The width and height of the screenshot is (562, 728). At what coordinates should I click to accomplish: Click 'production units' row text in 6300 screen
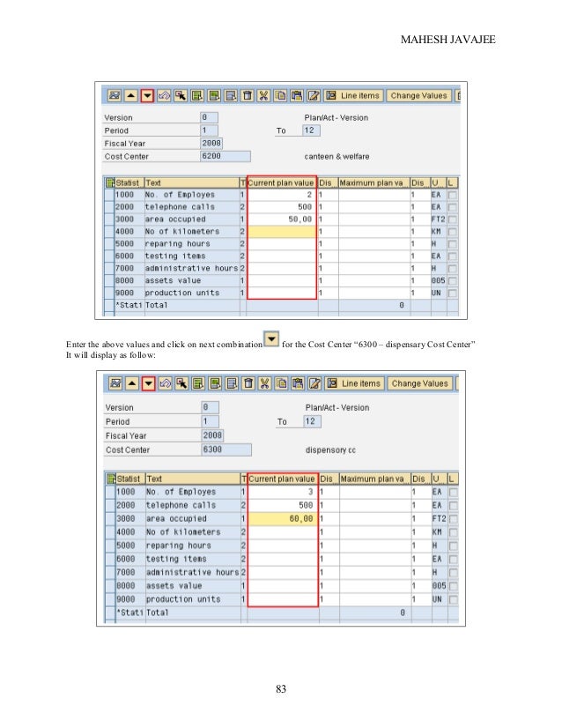(183, 599)
